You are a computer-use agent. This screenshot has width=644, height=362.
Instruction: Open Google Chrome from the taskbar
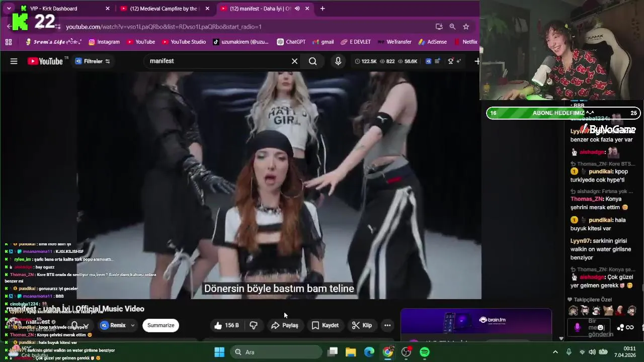click(387, 352)
